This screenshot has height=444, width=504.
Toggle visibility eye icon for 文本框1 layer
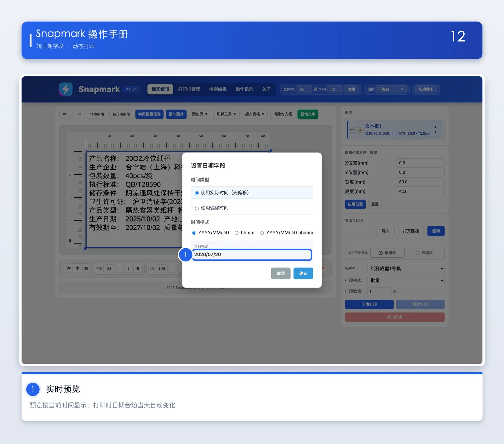pos(353,130)
